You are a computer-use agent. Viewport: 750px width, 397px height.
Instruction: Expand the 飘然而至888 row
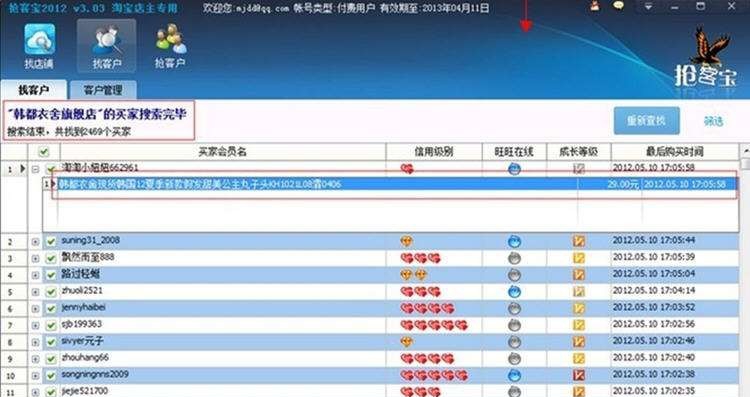point(35,258)
